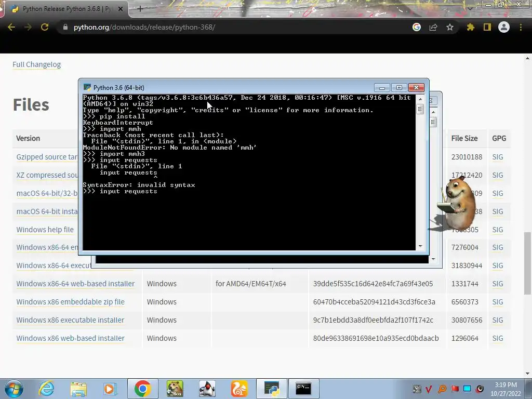The width and height of the screenshot is (532, 399).
Task: Open the Windows Start orb
Action: click(14, 389)
